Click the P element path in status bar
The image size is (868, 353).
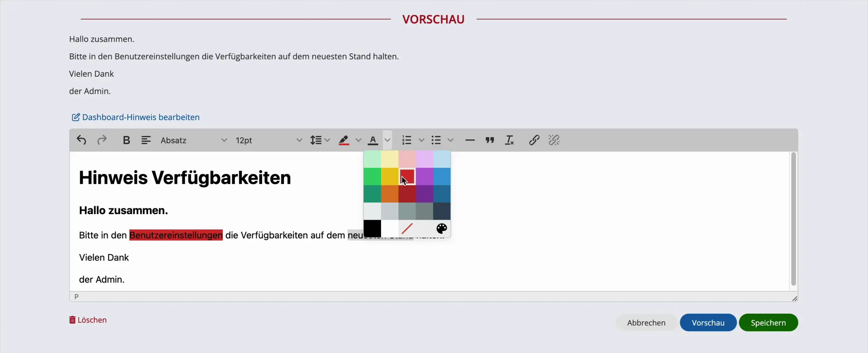point(76,297)
